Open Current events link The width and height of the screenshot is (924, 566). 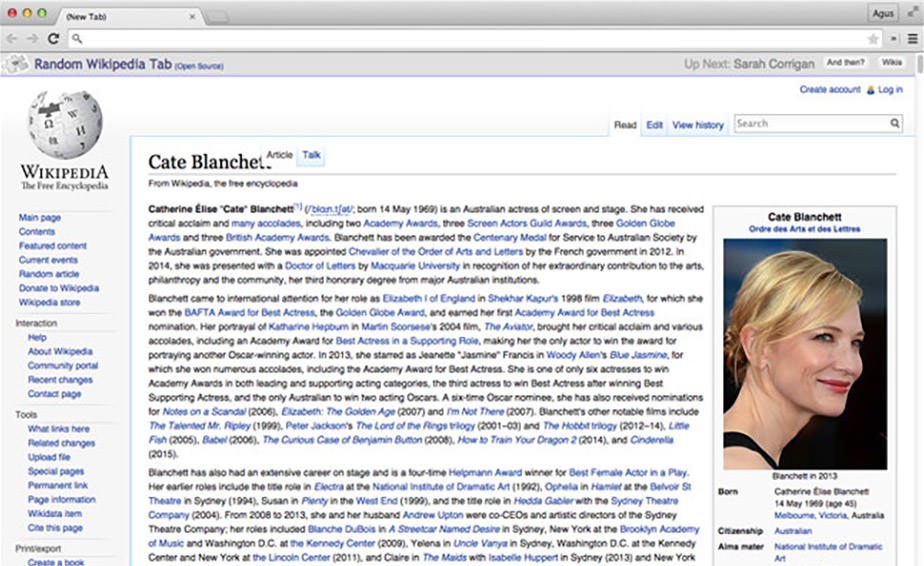point(48,260)
